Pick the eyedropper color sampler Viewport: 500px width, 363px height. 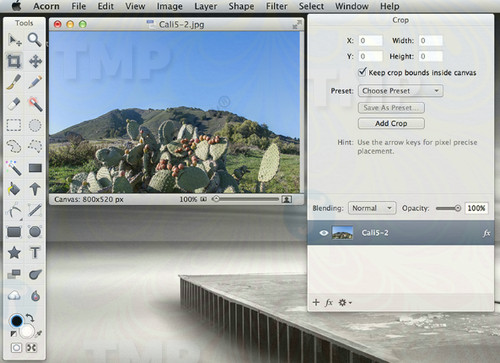(39, 333)
